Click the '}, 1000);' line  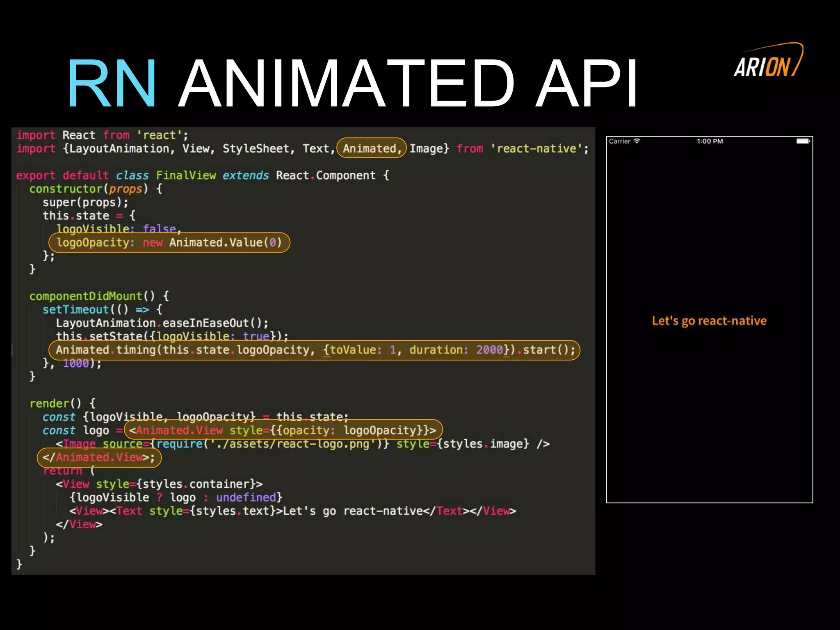pyautogui.click(x=72, y=363)
